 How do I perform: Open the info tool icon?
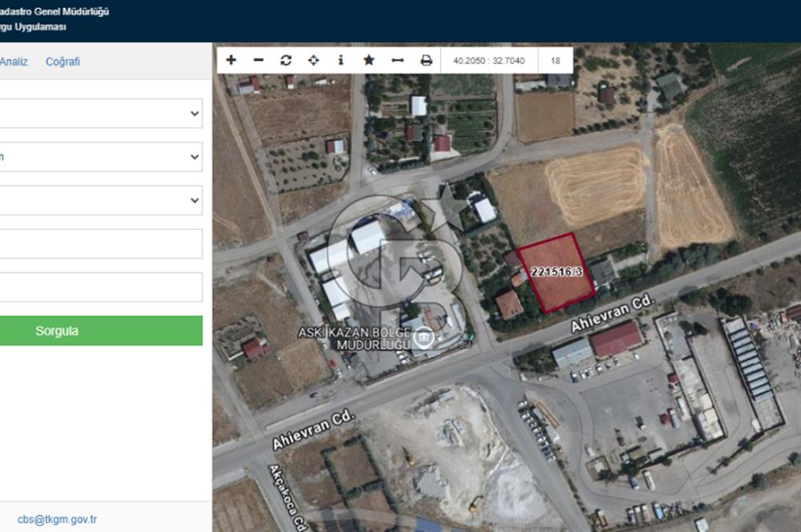(x=340, y=60)
